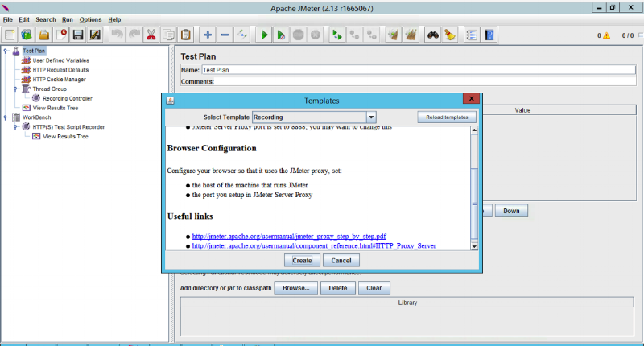The image size is (644, 346).
Task: Click the New test plan toolbar icon
Action: [x=10, y=35]
